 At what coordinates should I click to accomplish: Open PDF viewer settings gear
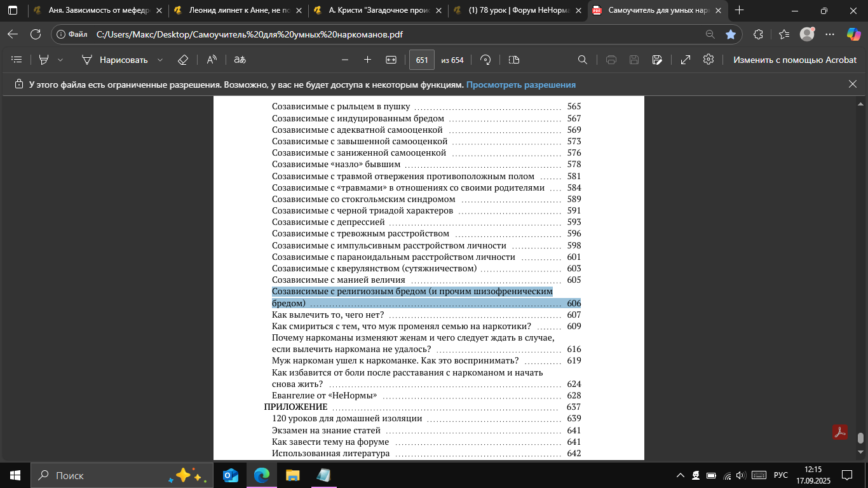point(709,60)
